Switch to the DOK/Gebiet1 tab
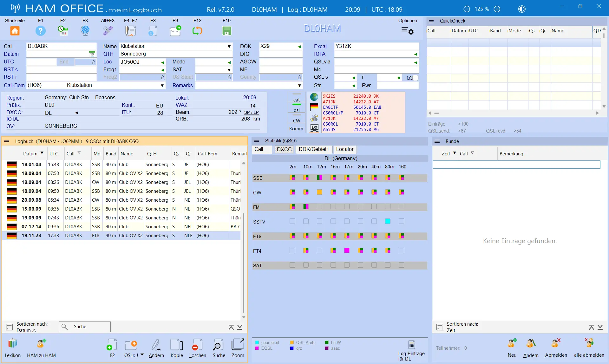Viewport: 609px width, 364px height. click(314, 149)
